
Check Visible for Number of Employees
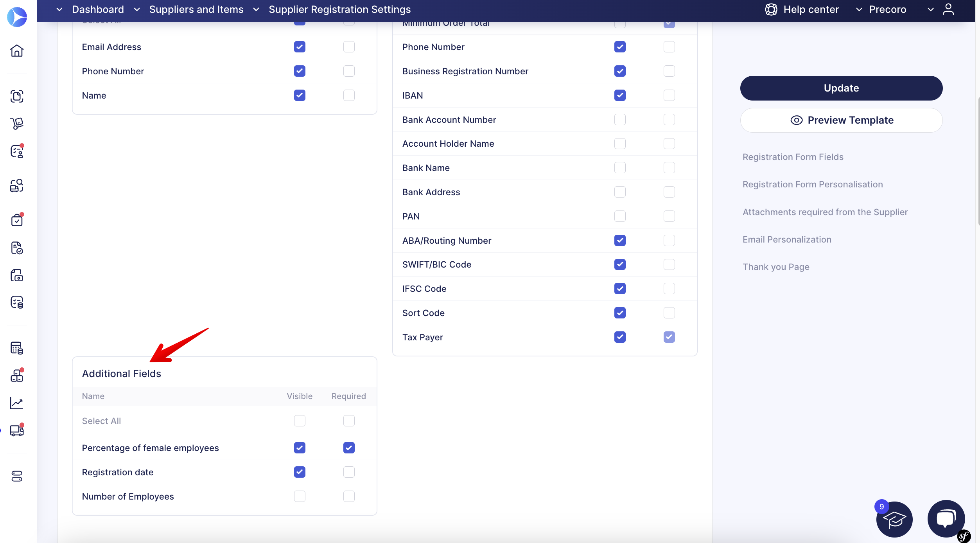[x=300, y=496]
